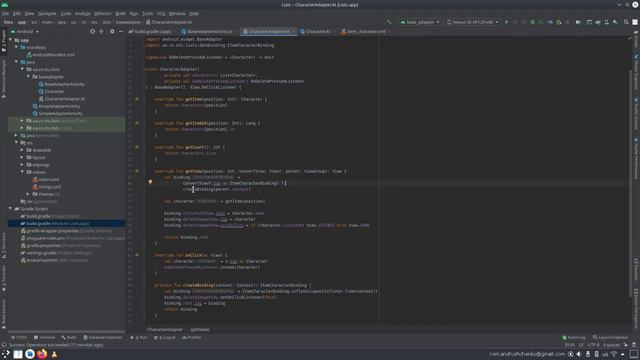This screenshot has height=360, width=640.
Task: Open the Layout Inspector tool window
Action: click(x=611, y=338)
